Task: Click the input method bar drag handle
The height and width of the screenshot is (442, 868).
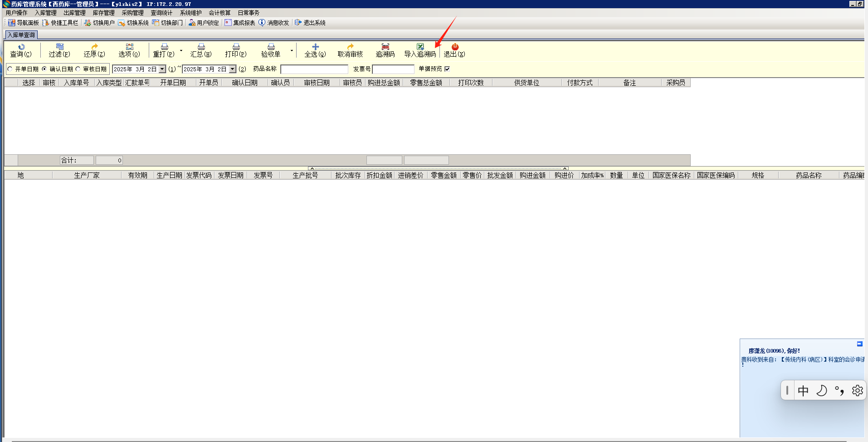Action: [787, 390]
